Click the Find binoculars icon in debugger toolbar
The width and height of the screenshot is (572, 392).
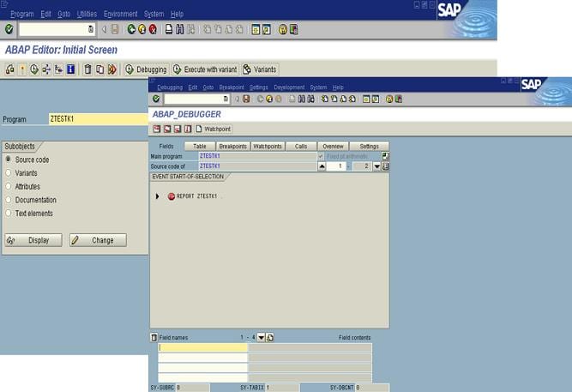pyautogui.click(x=301, y=99)
